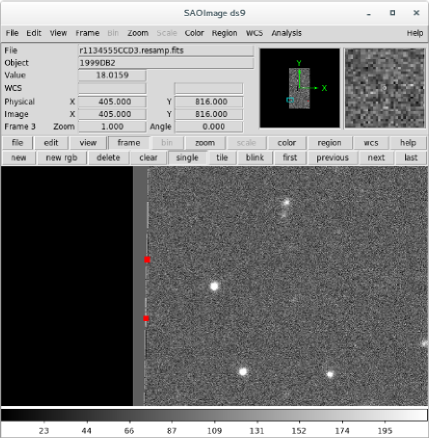The width and height of the screenshot is (429, 438).
Task: Click the Object name field 1999DB2
Action: pos(166,63)
